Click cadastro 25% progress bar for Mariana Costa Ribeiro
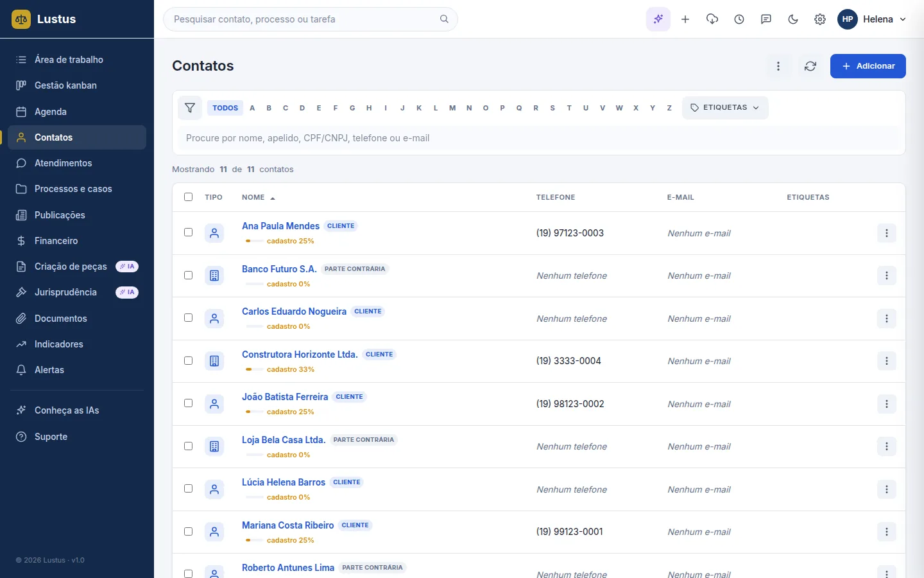This screenshot has height=578, width=924. pyautogui.click(x=254, y=540)
